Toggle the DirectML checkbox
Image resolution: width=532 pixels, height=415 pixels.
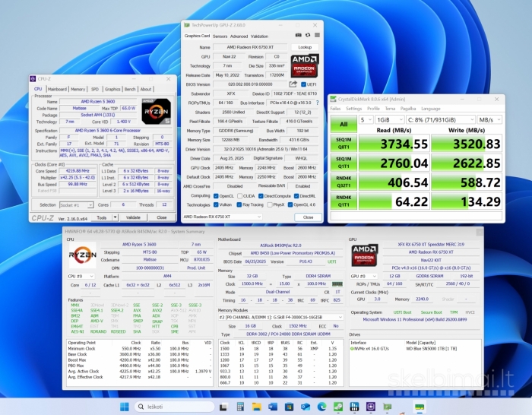click(296, 196)
